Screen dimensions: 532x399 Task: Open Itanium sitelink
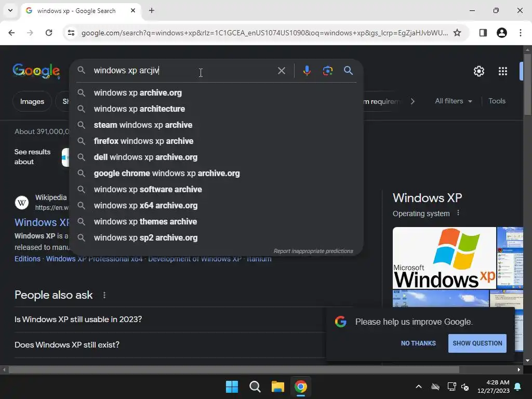point(259,259)
